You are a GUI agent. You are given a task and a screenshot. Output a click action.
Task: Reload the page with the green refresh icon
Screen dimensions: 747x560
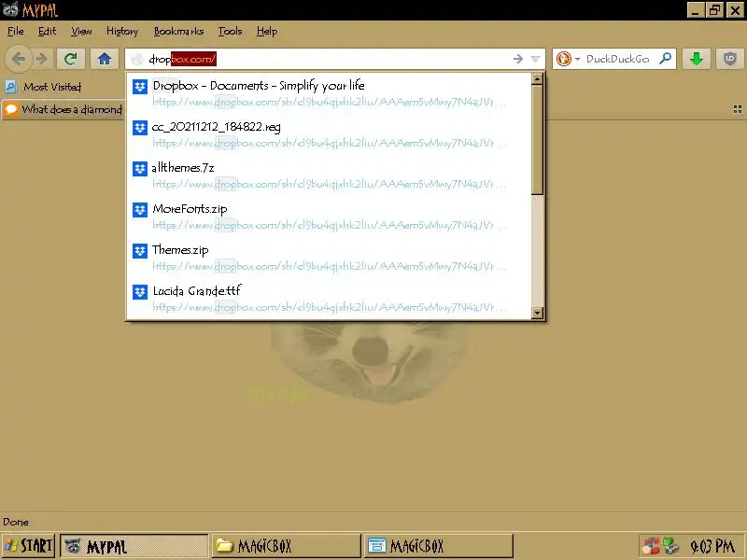(71, 59)
